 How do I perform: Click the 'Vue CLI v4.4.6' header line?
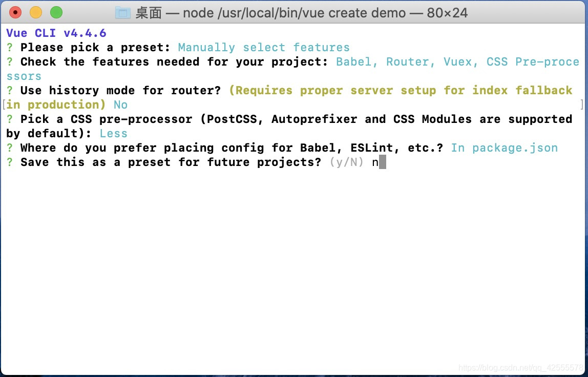[56, 33]
